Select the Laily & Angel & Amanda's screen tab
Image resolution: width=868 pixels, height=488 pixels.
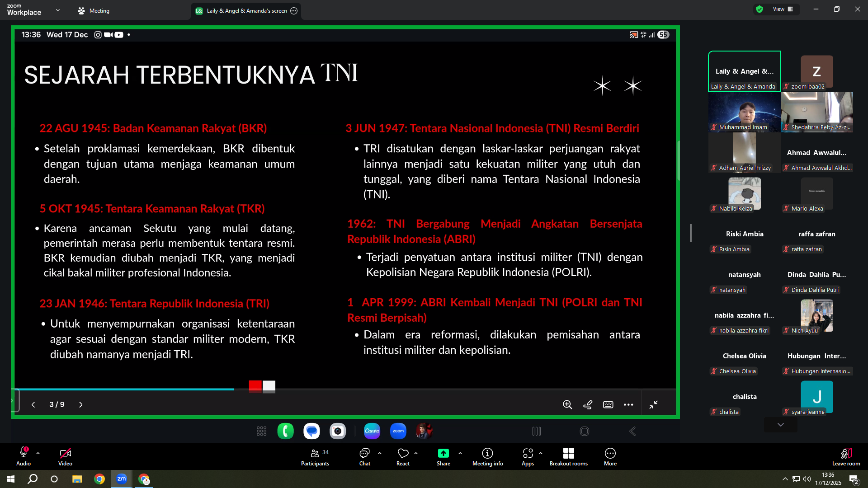[246, 11]
